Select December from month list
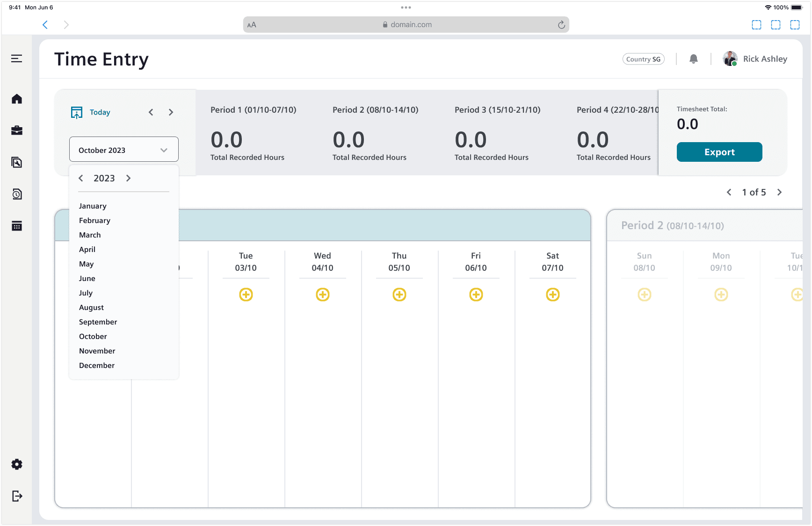812x526 pixels. (96, 366)
